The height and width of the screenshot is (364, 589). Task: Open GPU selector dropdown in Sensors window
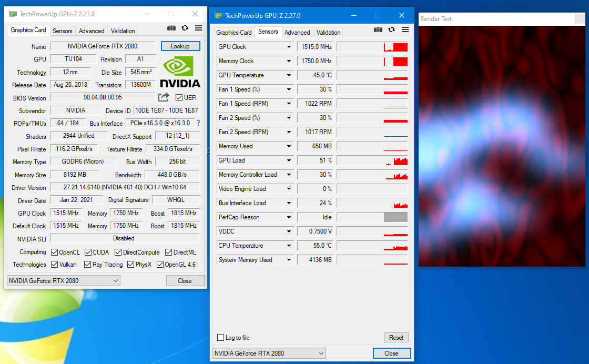[269, 353]
